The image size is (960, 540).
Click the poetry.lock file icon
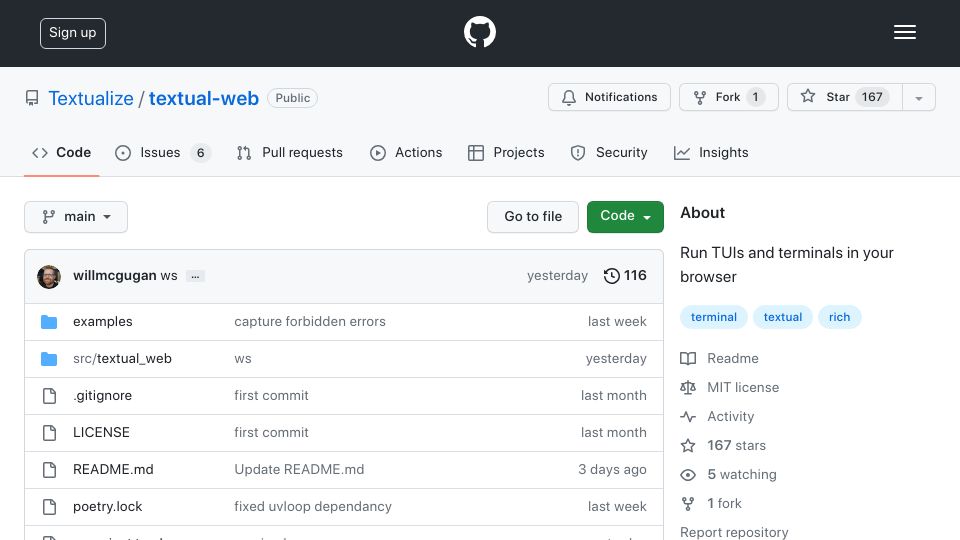50,507
